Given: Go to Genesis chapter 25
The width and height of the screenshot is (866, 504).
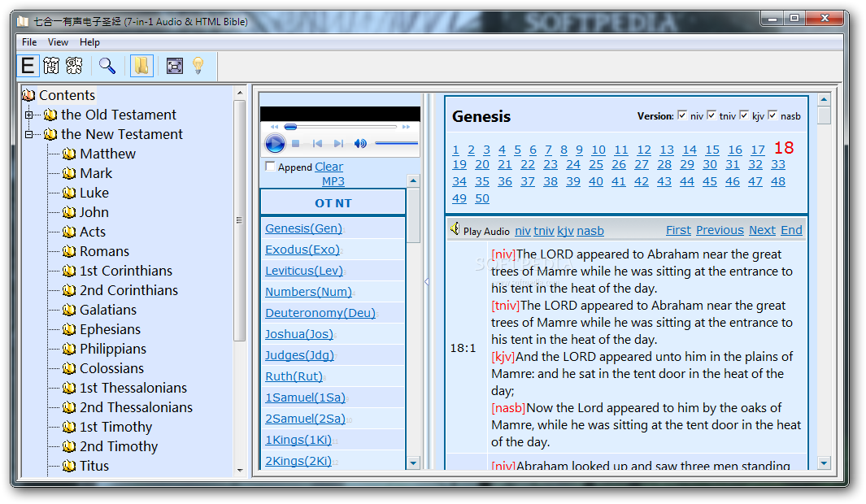Looking at the screenshot, I should pos(596,164).
